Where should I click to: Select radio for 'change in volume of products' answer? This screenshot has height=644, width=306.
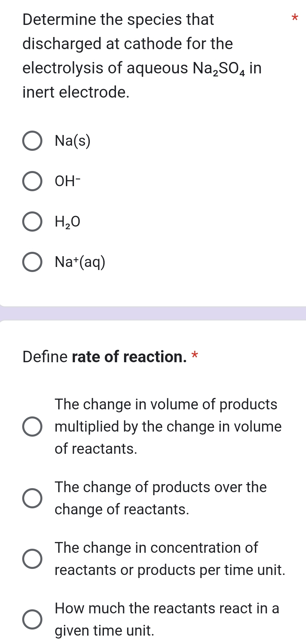pyautogui.click(x=32, y=427)
